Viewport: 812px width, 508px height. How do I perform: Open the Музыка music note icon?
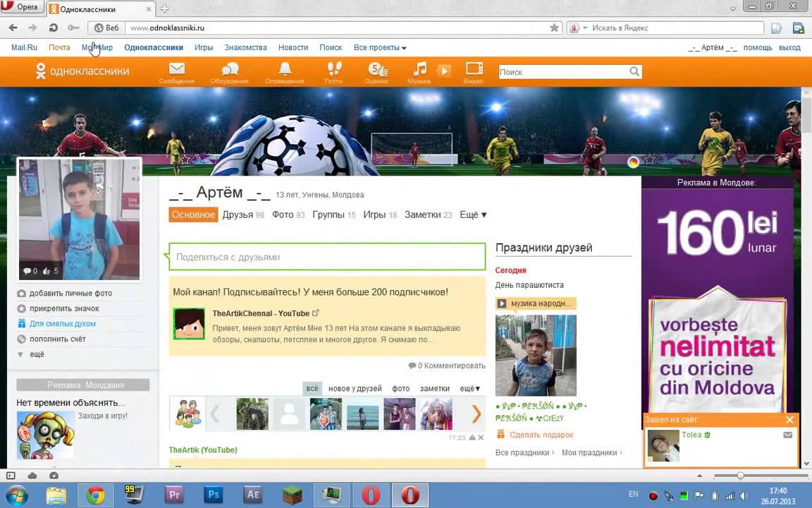419,72
